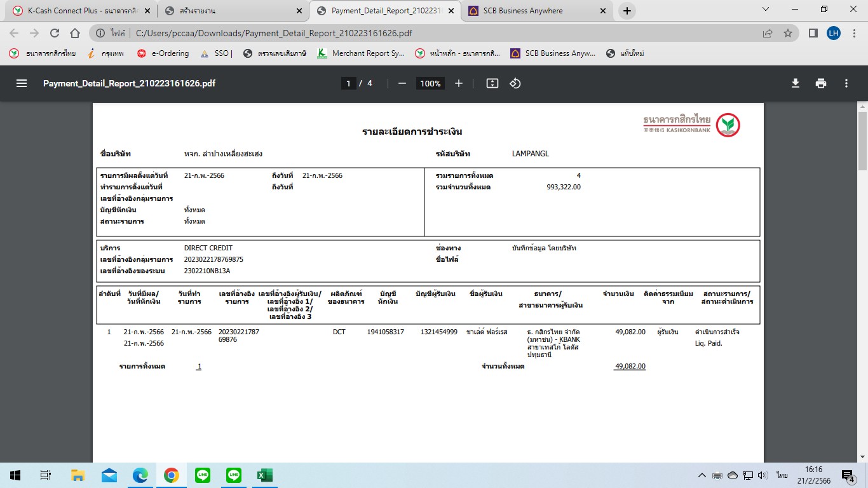Open PDF viewer more actions menu
This screenshot has height=488, width=868.
click(x=846, y=83)
